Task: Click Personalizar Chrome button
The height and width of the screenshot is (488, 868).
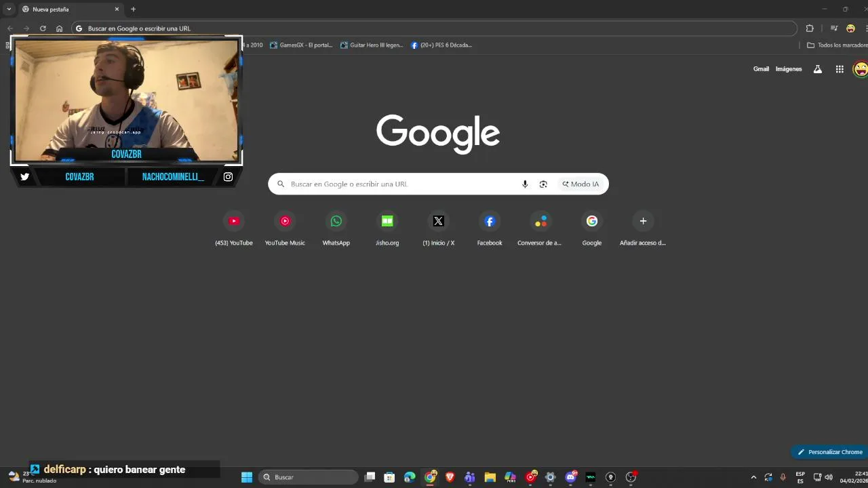Action: (x=830, y=452)
